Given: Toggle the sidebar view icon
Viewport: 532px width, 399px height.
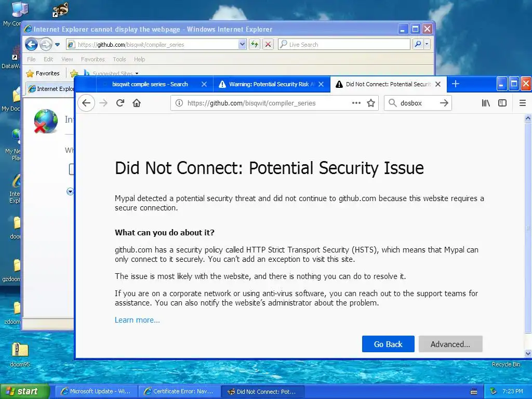Looking at the screenshot, I should pyautogui.click(x=502, y=103).
